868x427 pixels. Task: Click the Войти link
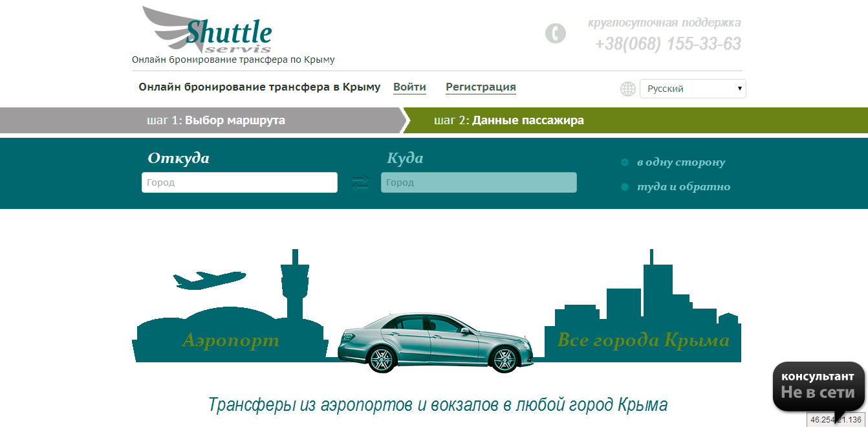click(409, 87)
